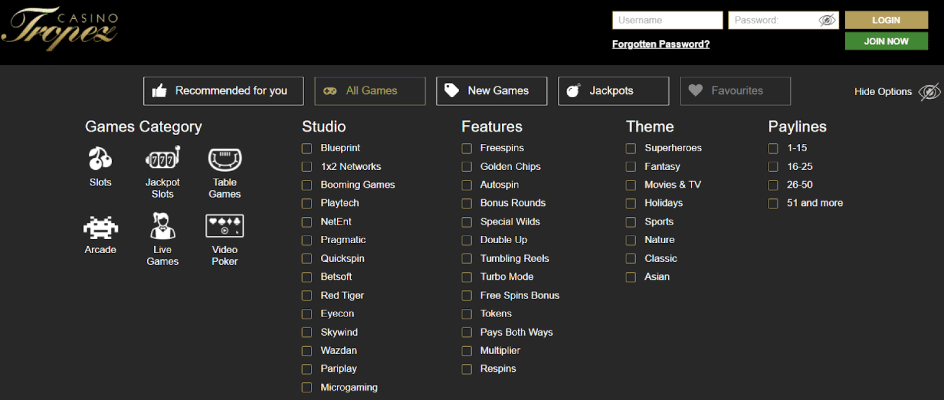Viewport: 944px width, 400px height.
Task: Check the NetEnt studio checkbox
Action: 307,222
